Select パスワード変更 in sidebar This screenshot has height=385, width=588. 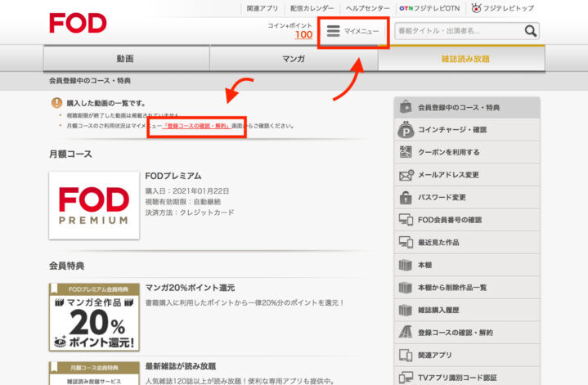(467, 197)
